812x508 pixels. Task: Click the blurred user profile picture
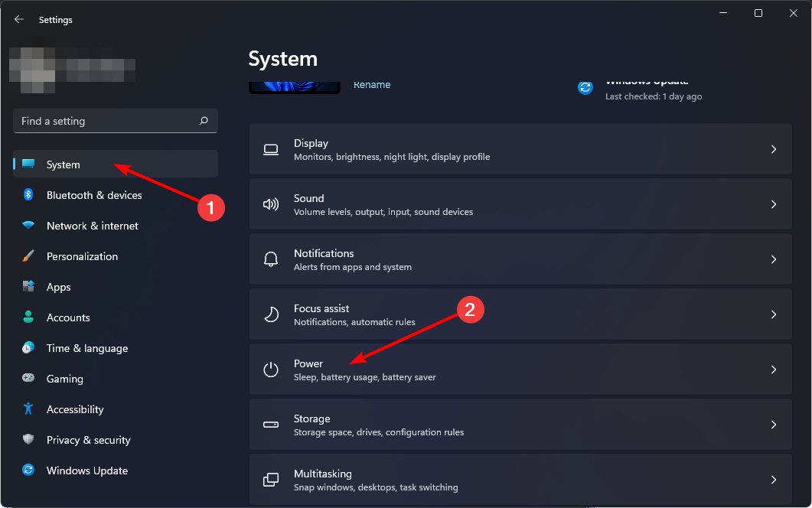click(32, 70)
